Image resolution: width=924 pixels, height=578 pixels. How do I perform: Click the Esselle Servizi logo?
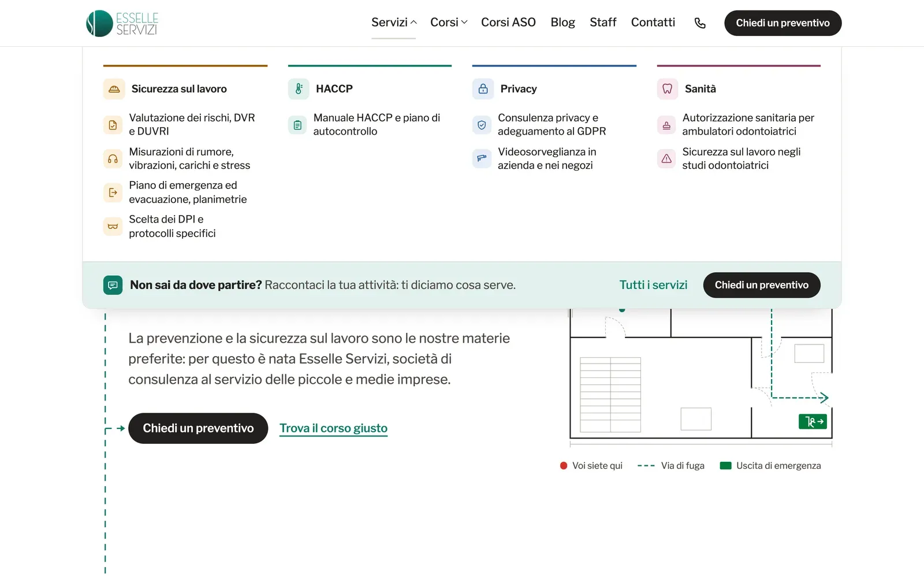[x=122, y=23]
